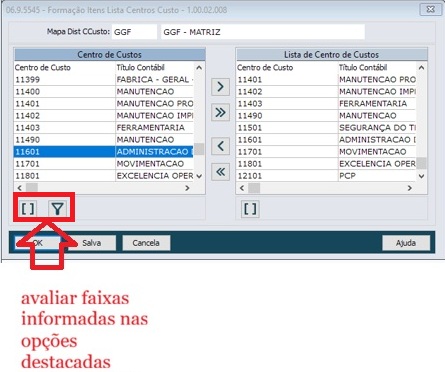Select row 12101 PCP in the right list
Screen dimensions: 445x372
[x=326, y=176]
